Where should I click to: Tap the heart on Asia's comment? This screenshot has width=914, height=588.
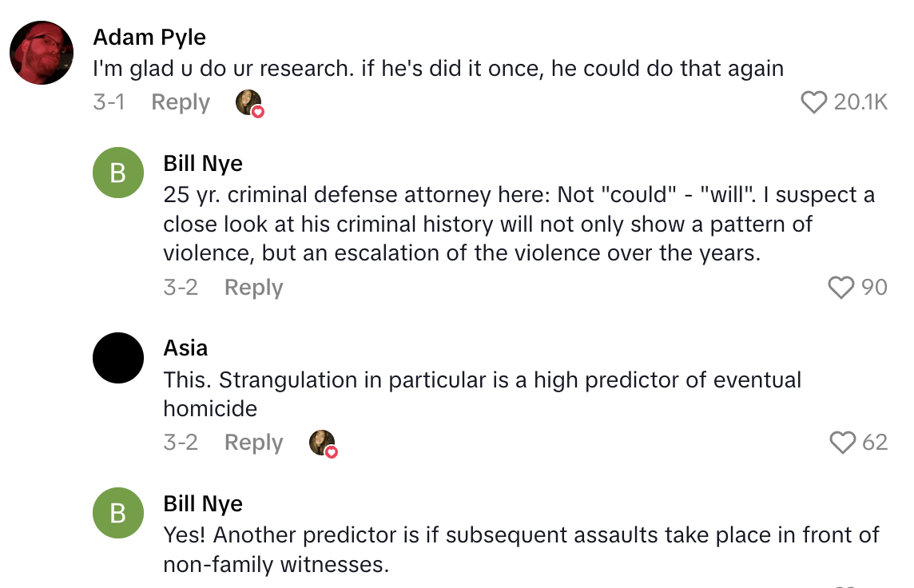click(x=843, y=443)
